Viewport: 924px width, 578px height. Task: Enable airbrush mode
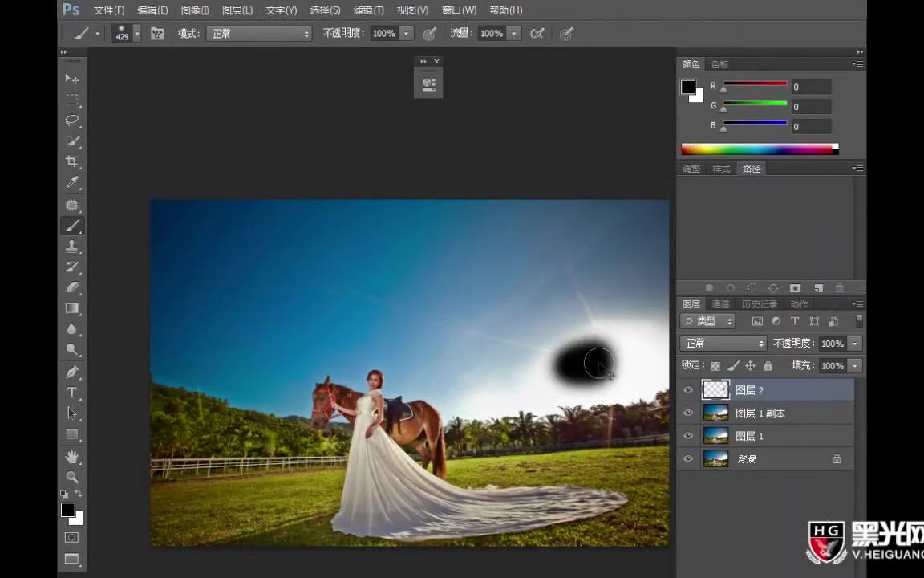tap(537, 34)
